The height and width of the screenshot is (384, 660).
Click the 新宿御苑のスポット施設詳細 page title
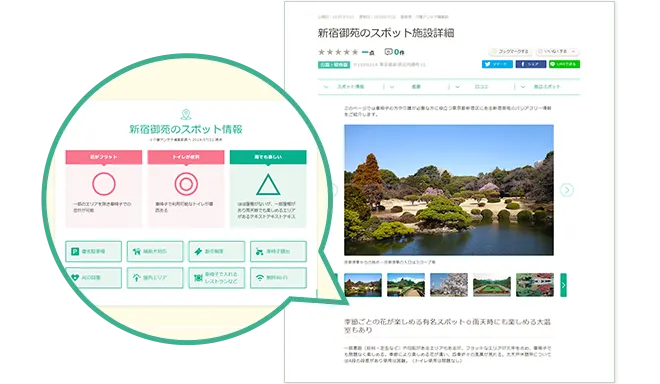[386, 33]
